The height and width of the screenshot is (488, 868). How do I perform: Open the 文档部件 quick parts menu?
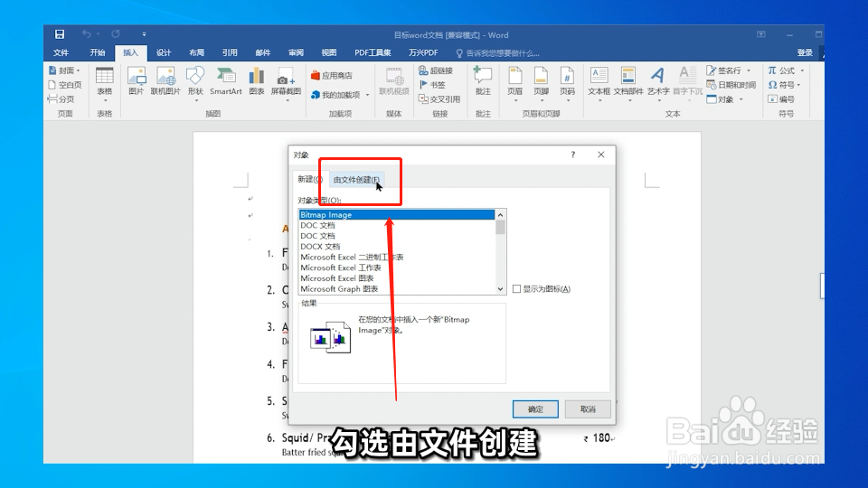tap(628, 84)
